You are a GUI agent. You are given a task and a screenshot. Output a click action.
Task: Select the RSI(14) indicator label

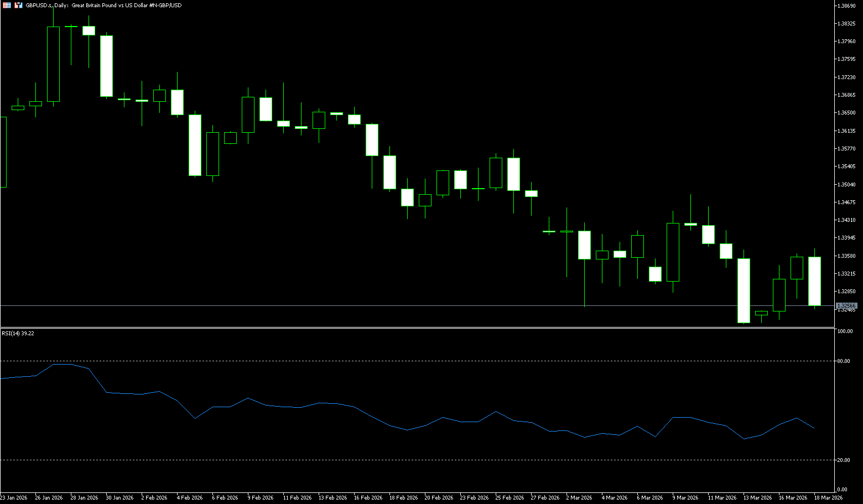[18, 334]
